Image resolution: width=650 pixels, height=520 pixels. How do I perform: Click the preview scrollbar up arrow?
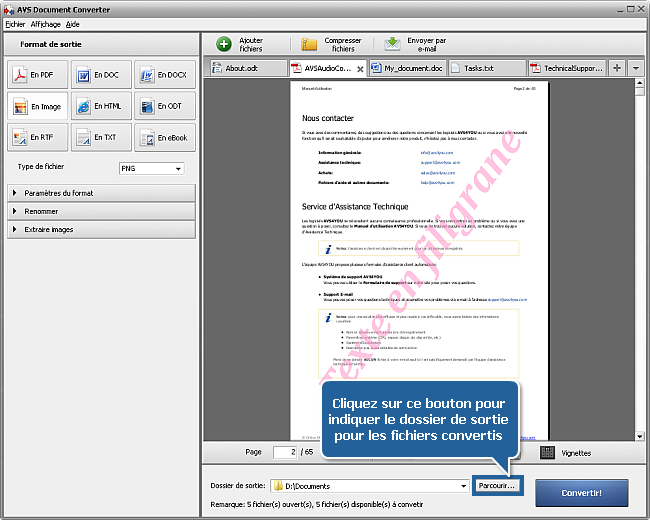[640, 83]
